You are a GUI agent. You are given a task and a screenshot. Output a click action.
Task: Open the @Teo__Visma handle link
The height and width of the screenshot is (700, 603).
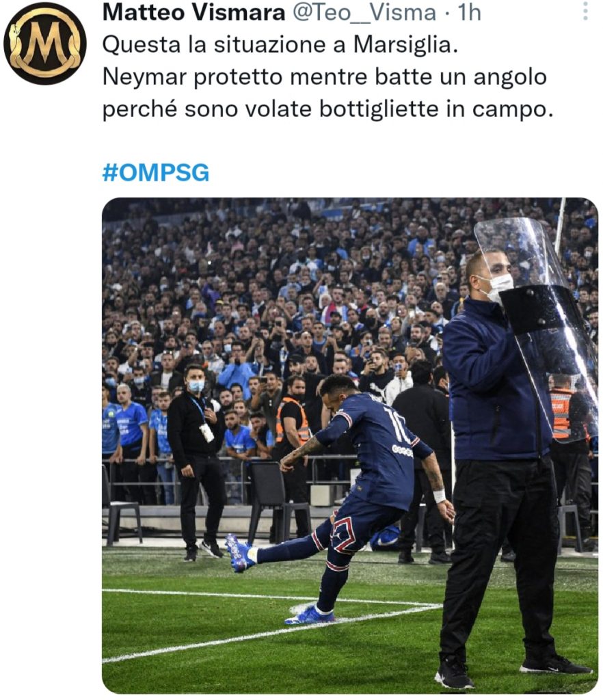click(x=364, y=12)
